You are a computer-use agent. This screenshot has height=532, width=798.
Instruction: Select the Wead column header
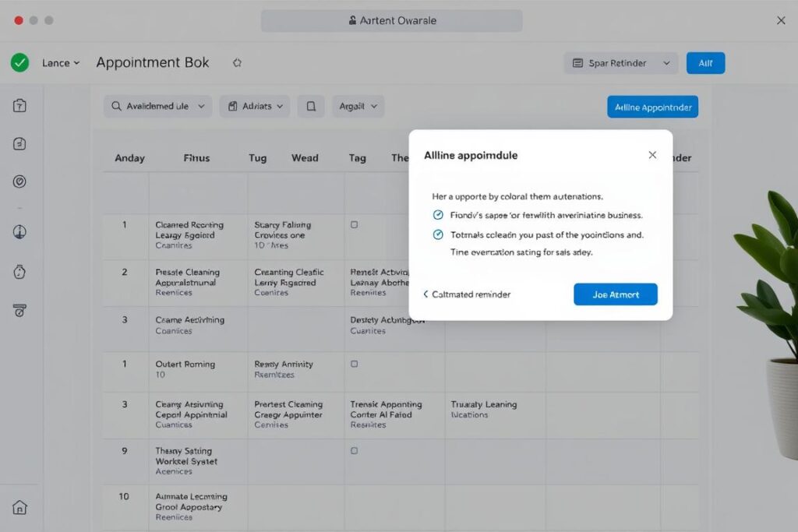click(305, 157)
